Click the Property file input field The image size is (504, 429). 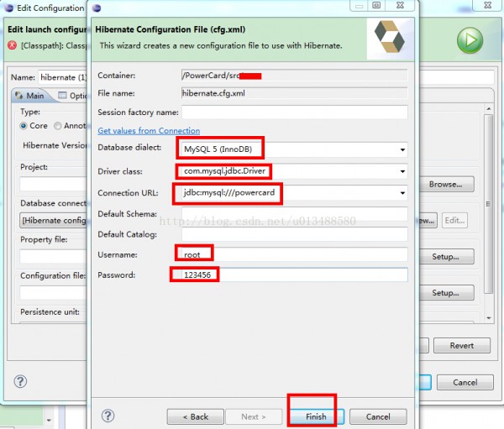click(54, 257)
